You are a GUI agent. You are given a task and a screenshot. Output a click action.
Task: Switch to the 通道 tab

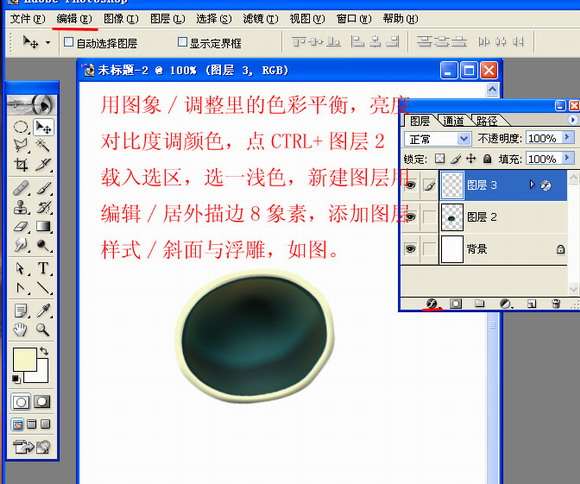(x=453, y=121)
